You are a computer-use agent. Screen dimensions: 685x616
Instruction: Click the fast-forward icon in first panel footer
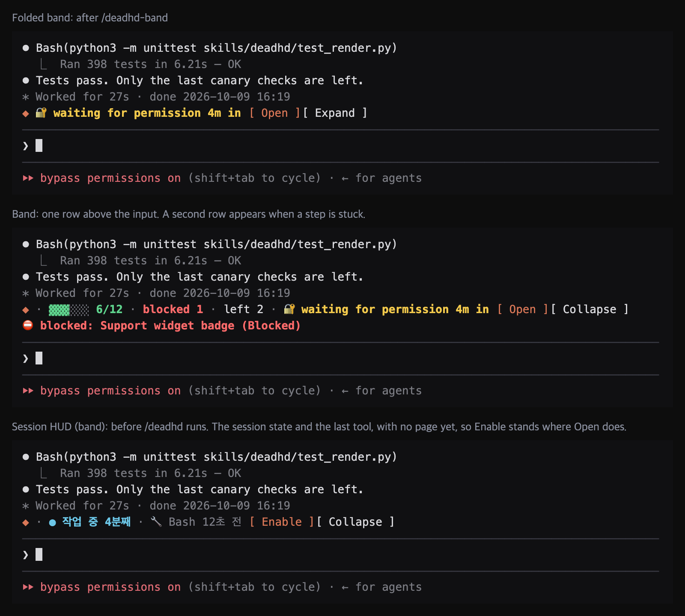pyautogui.click(x=28, y=178)
